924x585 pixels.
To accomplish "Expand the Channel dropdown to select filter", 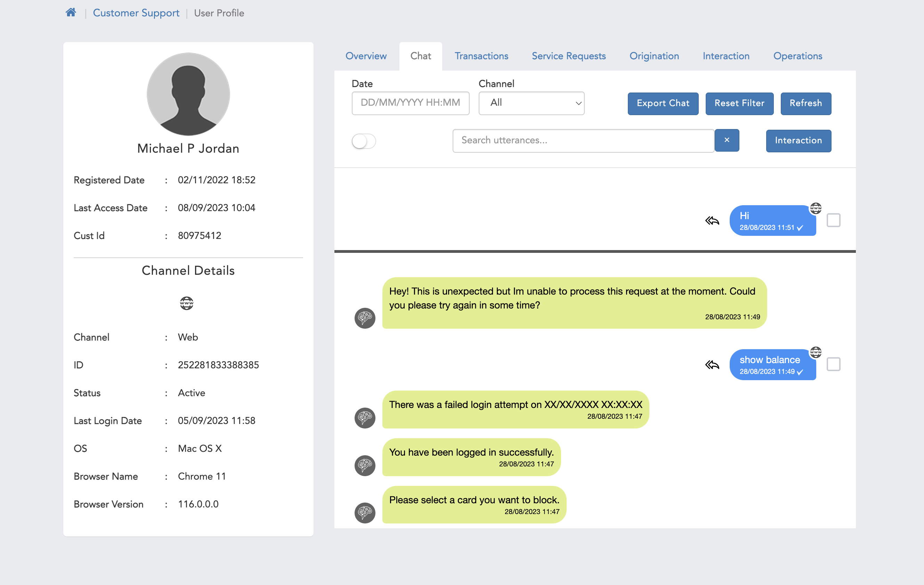I will click(532, 103).
